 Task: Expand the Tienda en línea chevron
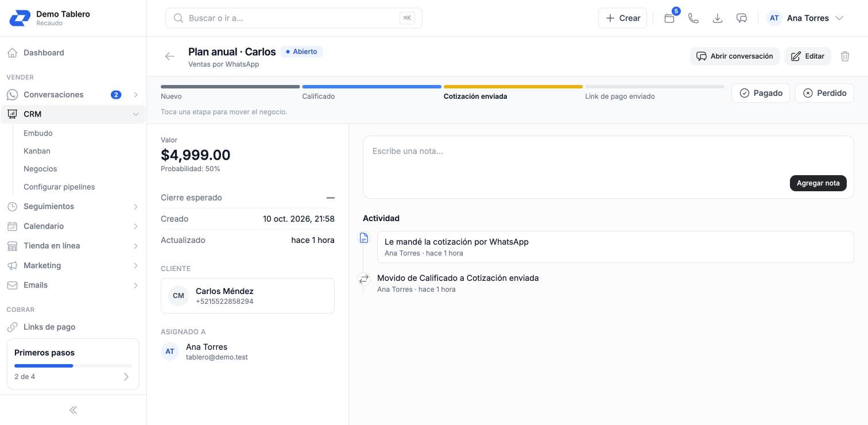tap(135, 246)
